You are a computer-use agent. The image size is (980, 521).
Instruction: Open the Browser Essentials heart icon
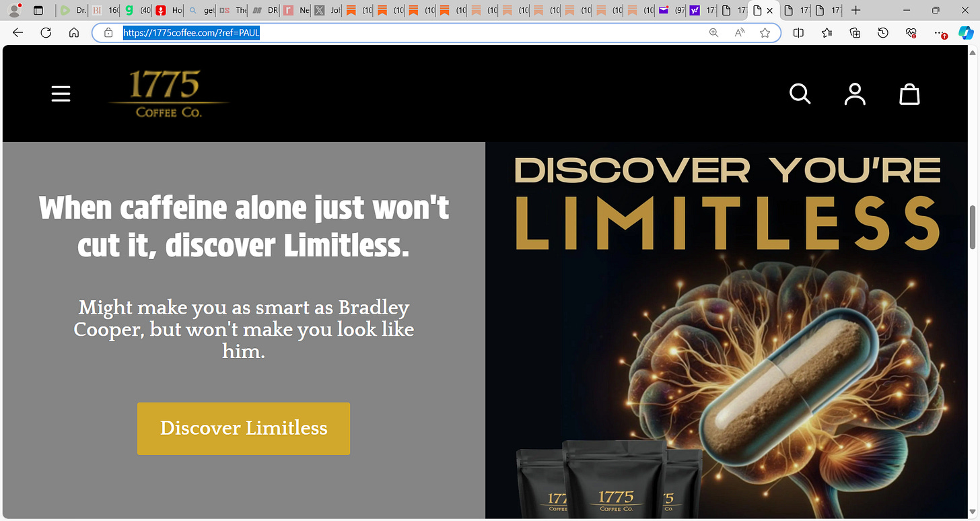911,32
